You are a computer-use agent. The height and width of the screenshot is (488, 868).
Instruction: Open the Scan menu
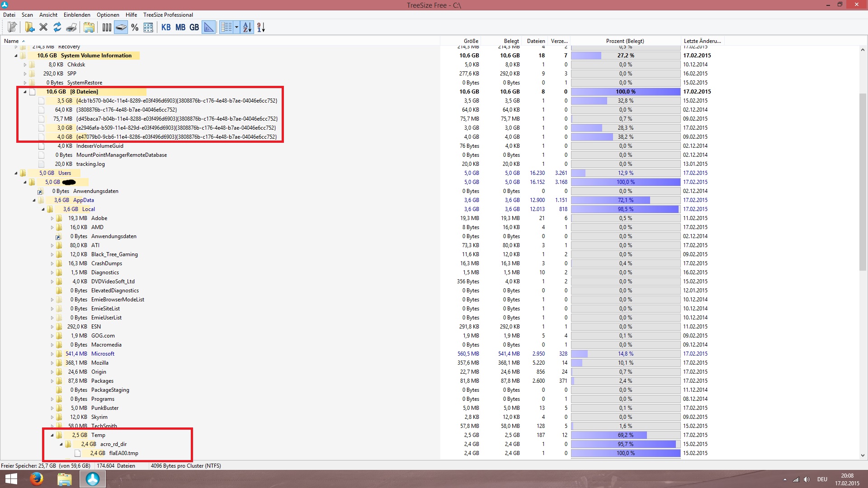pos(27,15)
